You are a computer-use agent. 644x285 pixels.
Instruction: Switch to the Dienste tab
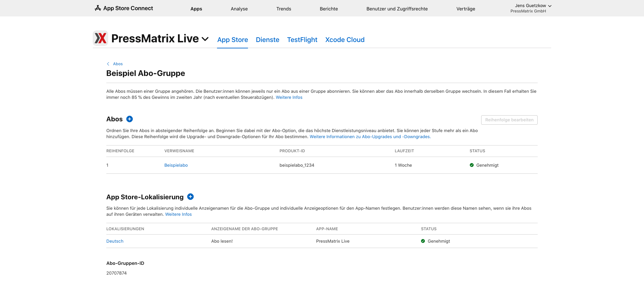point(267,40)
